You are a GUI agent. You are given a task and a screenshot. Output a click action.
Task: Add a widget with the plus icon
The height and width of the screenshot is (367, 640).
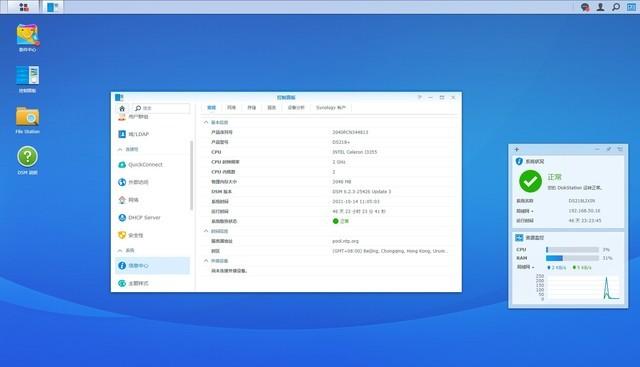coord(517,149)
